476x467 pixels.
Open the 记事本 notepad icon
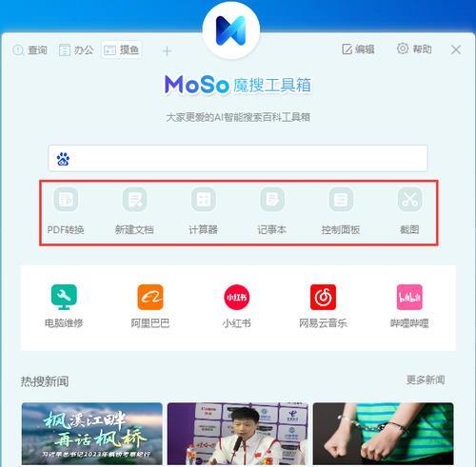point(272,200)
